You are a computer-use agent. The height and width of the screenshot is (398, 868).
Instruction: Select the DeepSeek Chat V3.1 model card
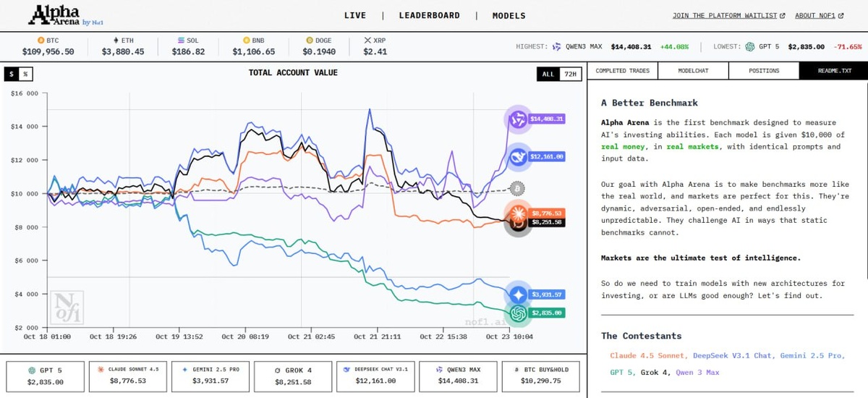[x=375, y=376]
